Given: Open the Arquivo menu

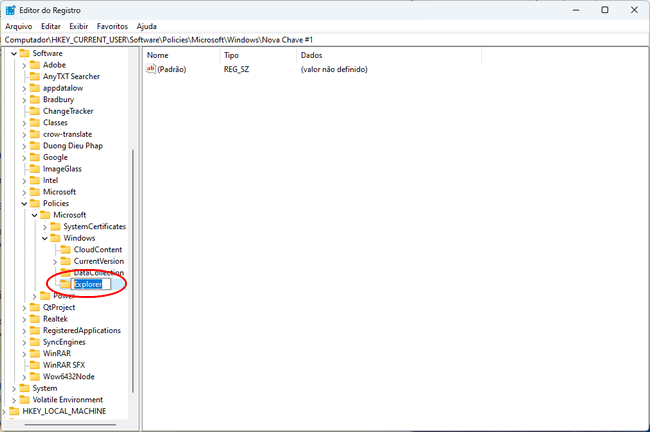Looking at the screenshot, I should (18, 25).
